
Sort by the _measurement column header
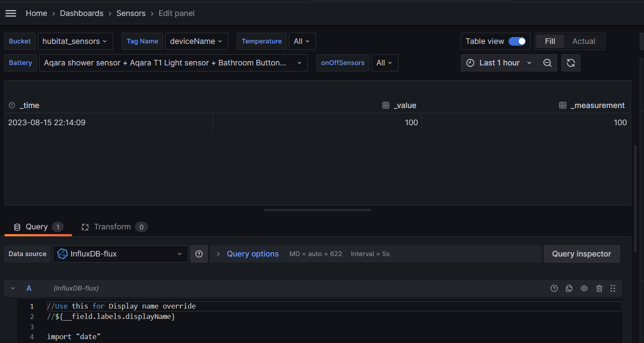point(597,105)
